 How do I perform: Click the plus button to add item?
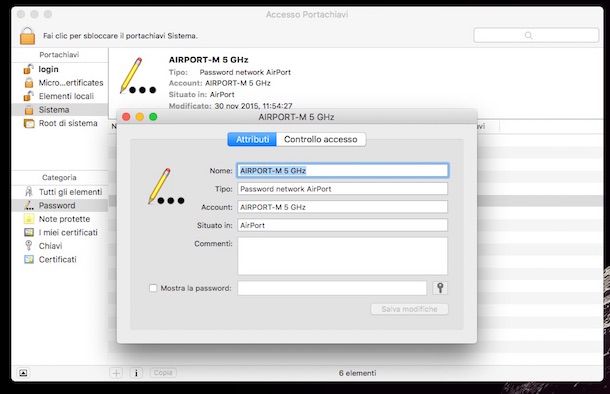(x=116, y=373)
